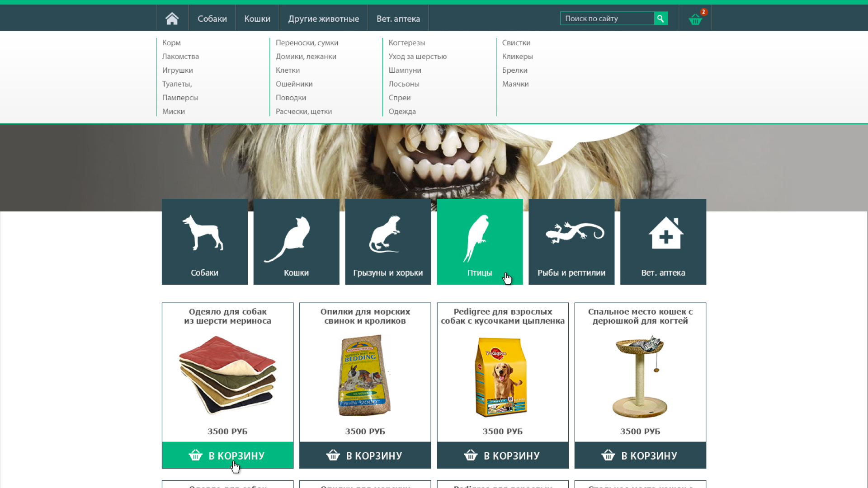Click title Спальное место кошек с дерюшкой
Viewport: 868px width, 488px height.
pyautogui.click(x=640, y=316)
